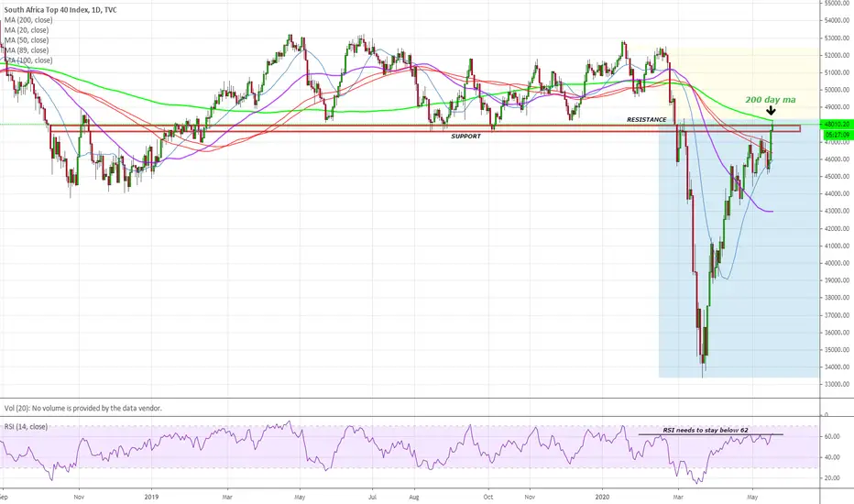Click the 46000.00 price axis label

pyautogui.click(x=838, y=159)
